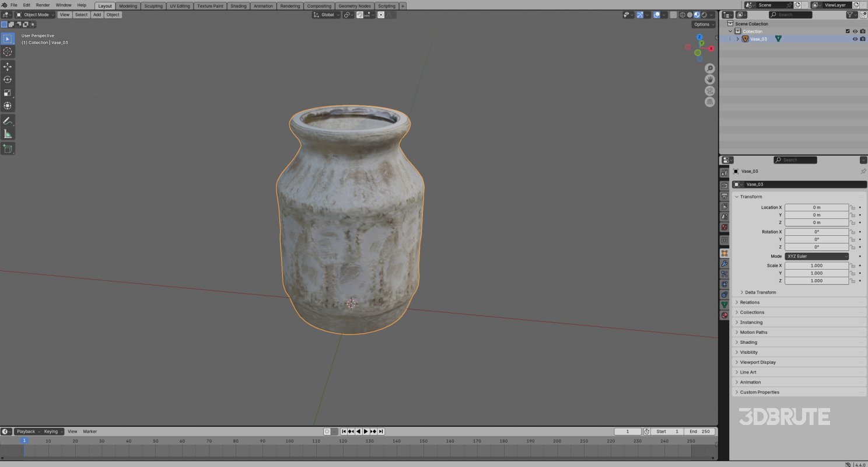Select the Rotate tool in the toolbar

pos(8,79)
